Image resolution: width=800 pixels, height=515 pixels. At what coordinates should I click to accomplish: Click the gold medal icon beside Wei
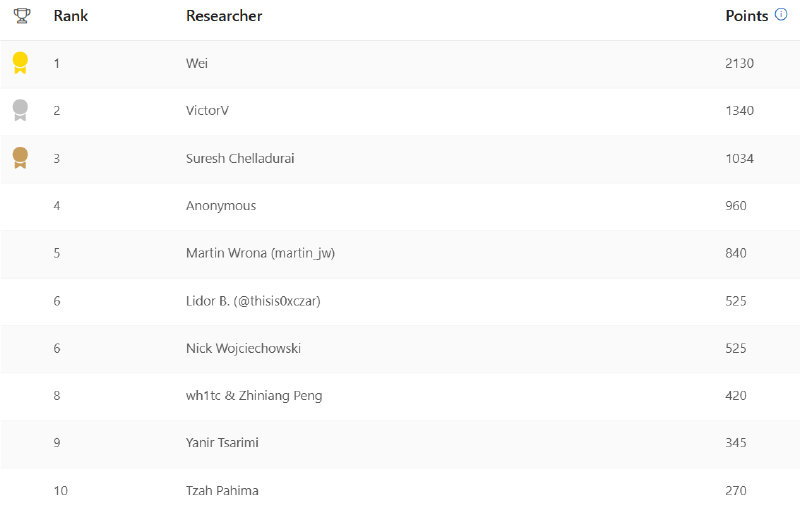coord(20,63)
